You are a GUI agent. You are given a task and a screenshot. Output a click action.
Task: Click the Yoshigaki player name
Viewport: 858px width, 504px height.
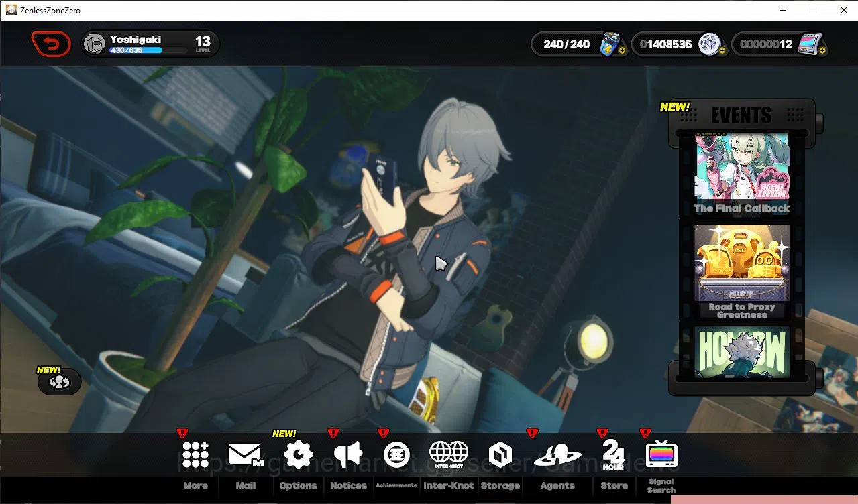[x=136, y=40]
